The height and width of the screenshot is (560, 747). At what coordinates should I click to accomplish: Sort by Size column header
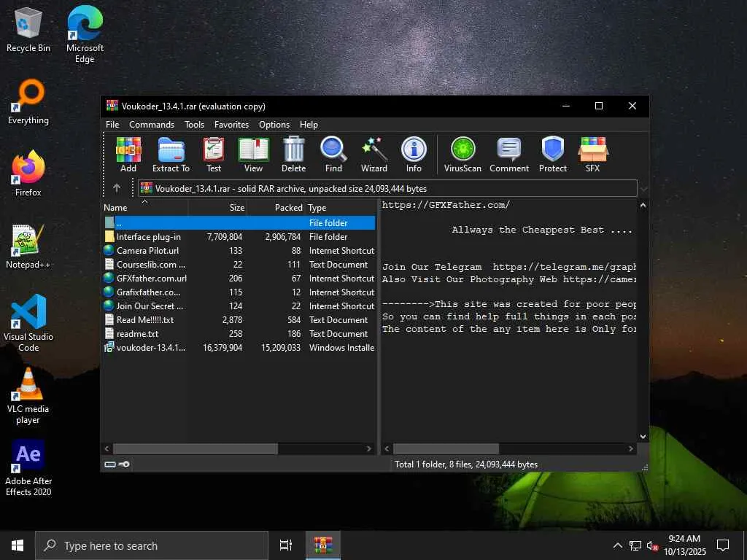coord(217,208)
